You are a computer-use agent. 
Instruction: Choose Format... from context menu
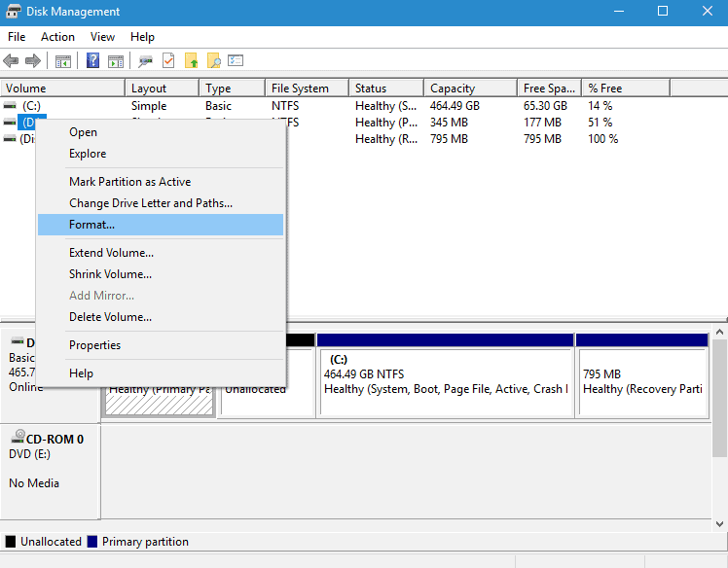click(x=91, y=225)
